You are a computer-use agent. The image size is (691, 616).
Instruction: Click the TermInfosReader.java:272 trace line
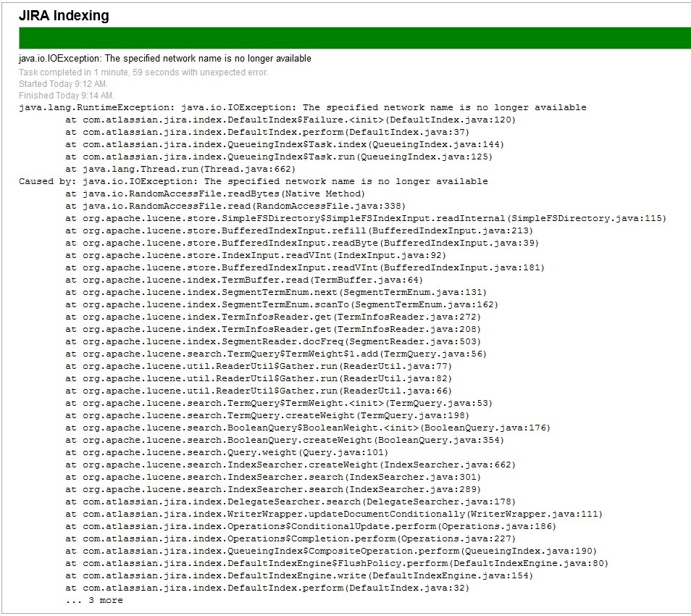[x=273, y=317]
